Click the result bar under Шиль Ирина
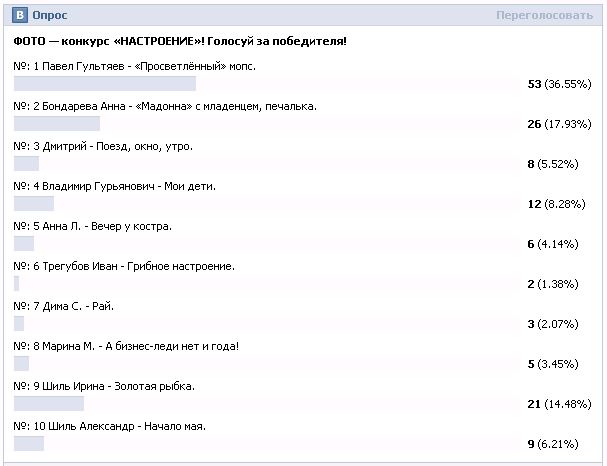The width and height of the screenshot is (607, 466). tap(49, 404)
